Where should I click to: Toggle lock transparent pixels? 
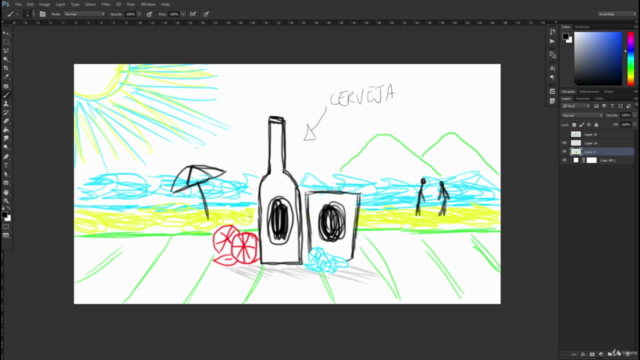coord(574,125)
